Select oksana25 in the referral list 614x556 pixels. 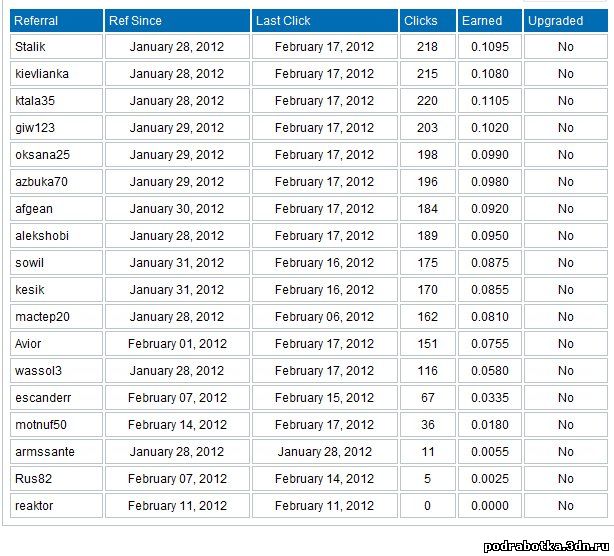coord(42,155)
